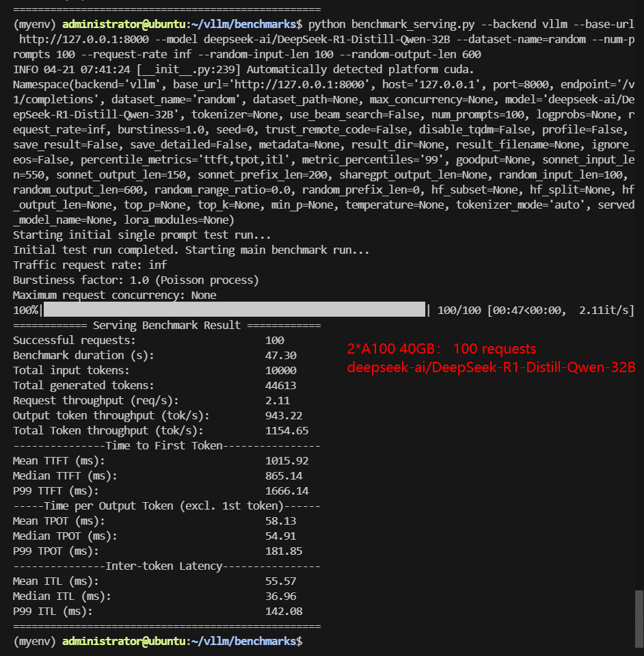
Task: Select Mean TTFT value 1015.92
Action: click(x=286, y=460)
